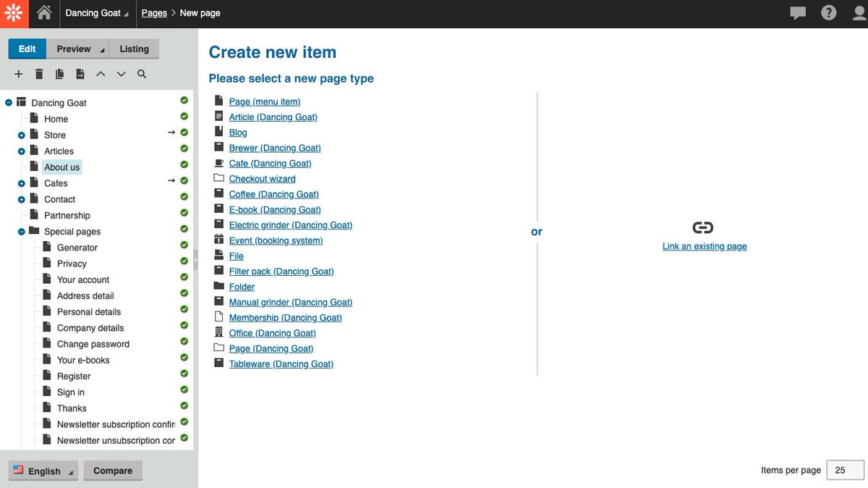The height and width of the screenshot is (488, 868).
Task: Select Partnership in the content tree
Action: pos(67,216)
